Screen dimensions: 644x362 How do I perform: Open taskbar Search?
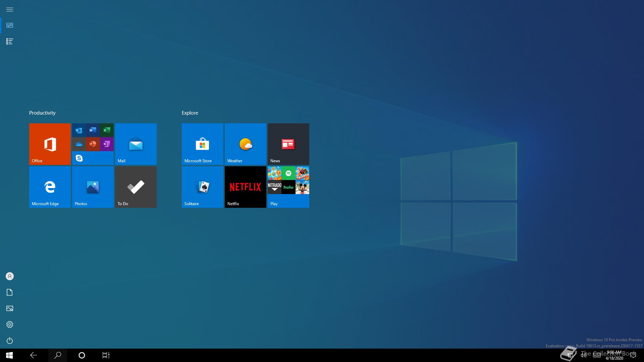[x=58, y=355]
